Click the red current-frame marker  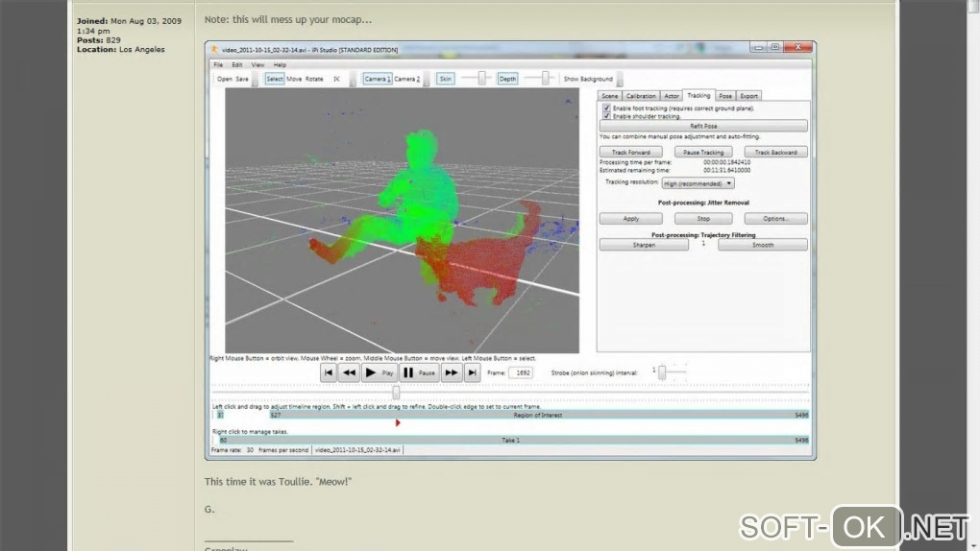[x=398, y=423]
